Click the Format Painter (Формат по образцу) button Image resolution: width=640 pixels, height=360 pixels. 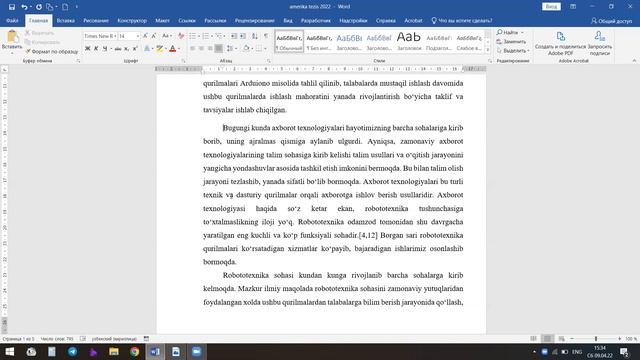coord(51,52)
